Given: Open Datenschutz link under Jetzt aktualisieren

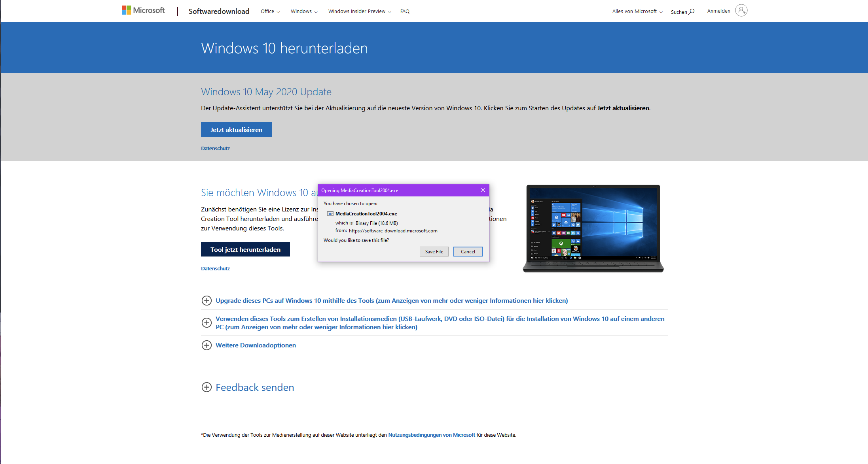Looking at the screenshot, I should tap(215, 148).
